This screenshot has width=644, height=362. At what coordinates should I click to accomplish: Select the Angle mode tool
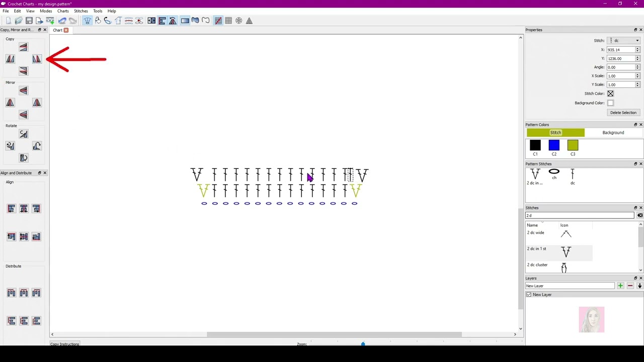pos(108,21)
